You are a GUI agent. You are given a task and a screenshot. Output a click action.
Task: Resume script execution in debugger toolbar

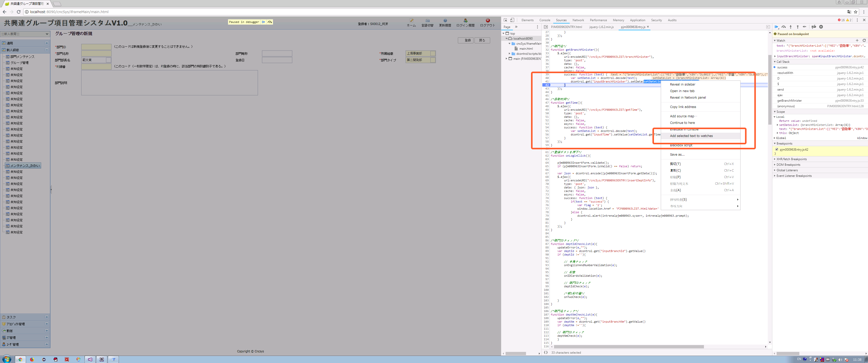coord(776,27)
